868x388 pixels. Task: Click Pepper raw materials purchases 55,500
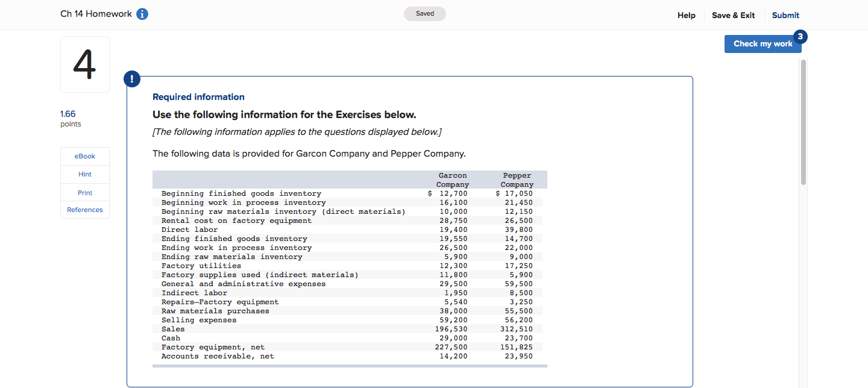tap(519, 311)
